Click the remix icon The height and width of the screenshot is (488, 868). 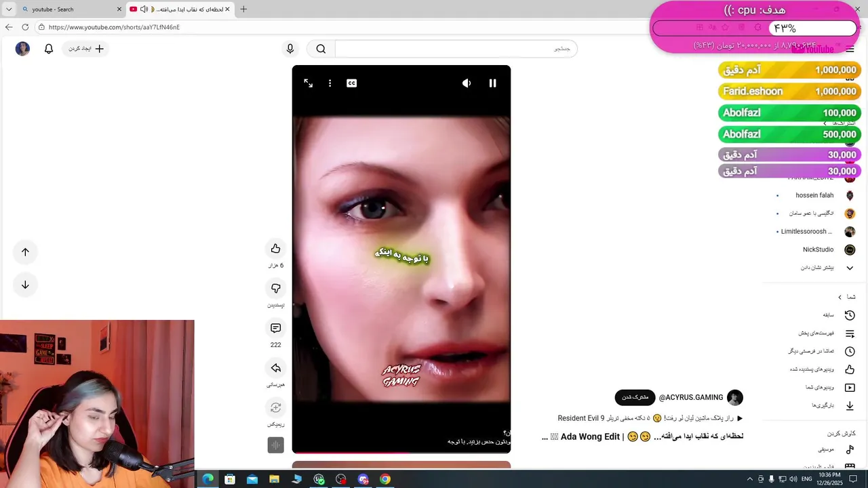click(x=275, y=407)
